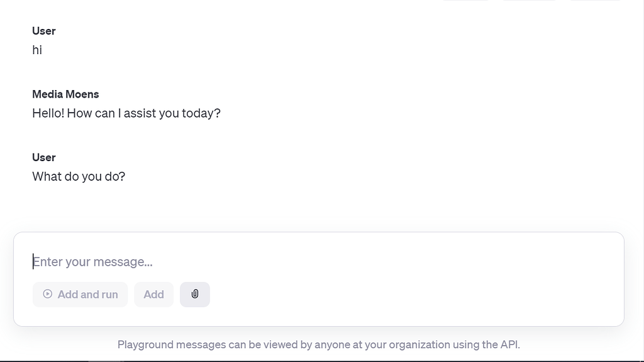Image resolution: width=644 pixels, height=362 pixels.
Task: Click the "hi" user message text
Action: coord(37,50)
